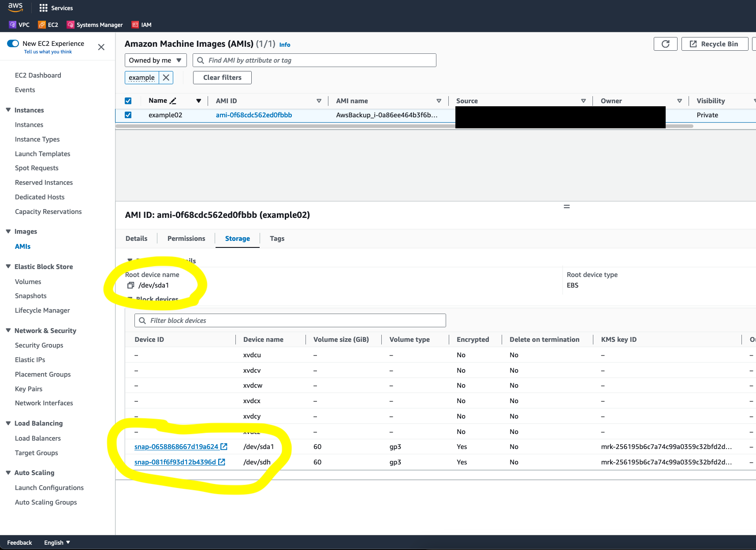Viewport: 756px width, 550px height.
Task: Open the Info link beside AMIs heading
Action: click(285, 45)
